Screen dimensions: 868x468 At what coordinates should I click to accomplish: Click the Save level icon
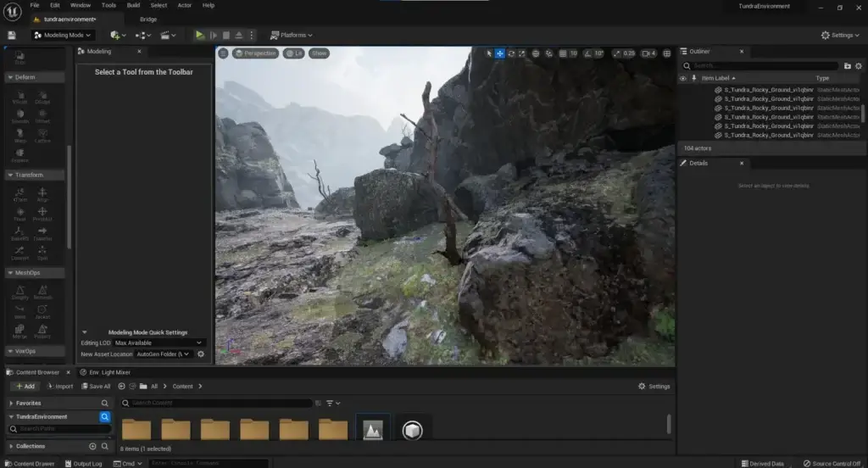[12, 35]
